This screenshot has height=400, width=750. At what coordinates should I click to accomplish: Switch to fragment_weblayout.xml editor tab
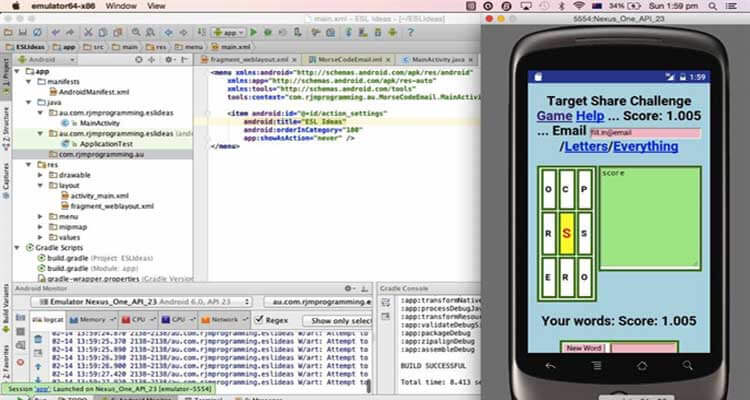[248, 60]
